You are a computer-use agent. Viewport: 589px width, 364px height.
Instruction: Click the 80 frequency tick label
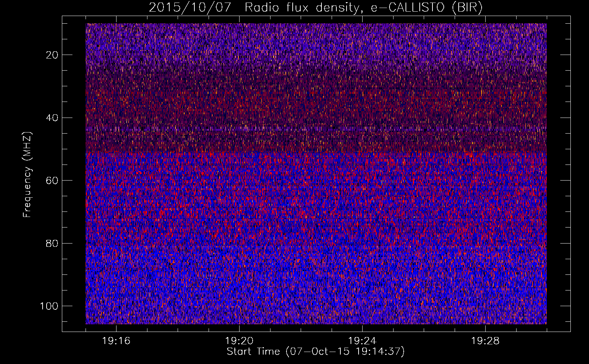point(52,243)
